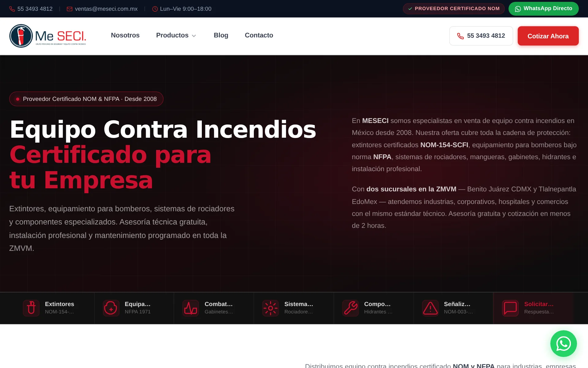This screenshot has height=368, width=588.
Task: Click the Señalización warning triangle icon
Action: [430, 308]
